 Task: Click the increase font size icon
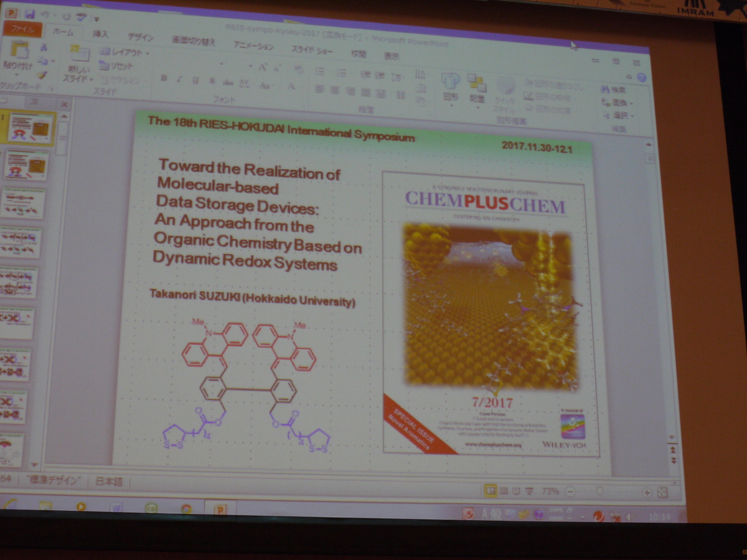click(262, 67)
